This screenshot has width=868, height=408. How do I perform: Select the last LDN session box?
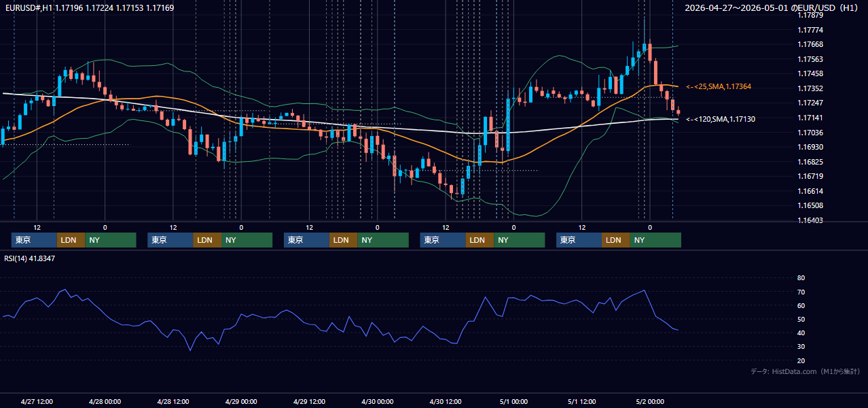click(616, 240)
